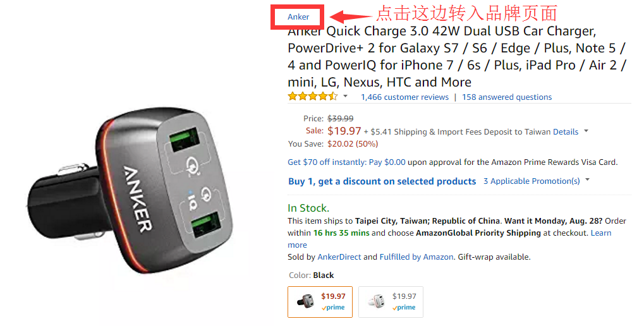Click the black charger thumbnail icon
This screenshot has width=644, height=326.
click(306, 302)
